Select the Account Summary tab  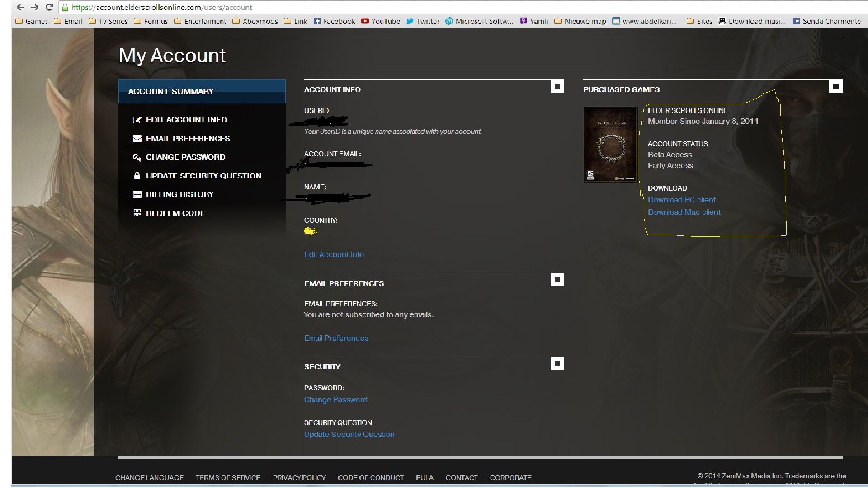(202, 91)
